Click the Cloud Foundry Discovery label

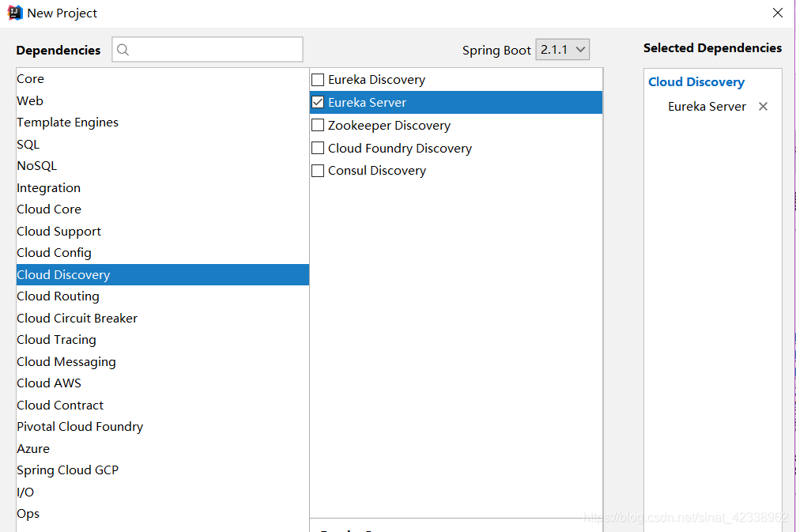[x=399, y=149]
